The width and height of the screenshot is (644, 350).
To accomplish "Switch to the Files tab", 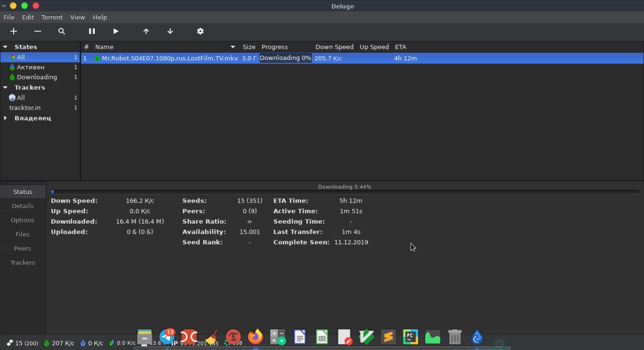I will coord(23,234).
